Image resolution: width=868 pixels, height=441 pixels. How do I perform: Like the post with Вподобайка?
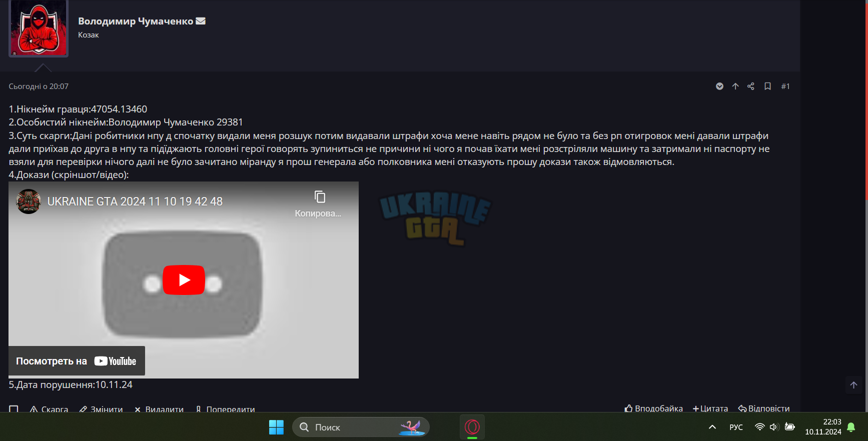point(653,408)
